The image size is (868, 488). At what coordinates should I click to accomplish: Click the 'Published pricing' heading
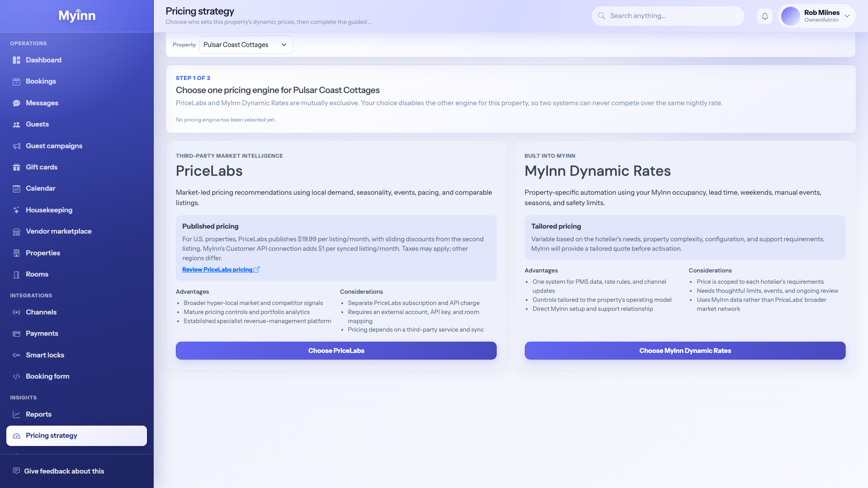[x=210, y=226]
